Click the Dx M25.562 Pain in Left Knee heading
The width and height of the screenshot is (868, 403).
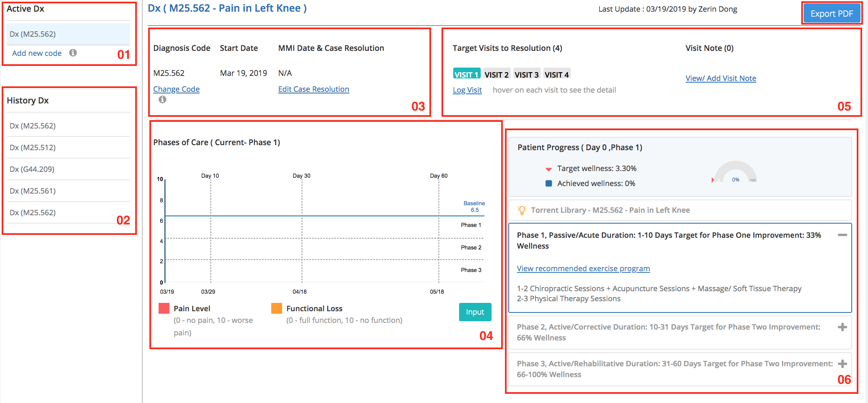(x=227, y=8)
